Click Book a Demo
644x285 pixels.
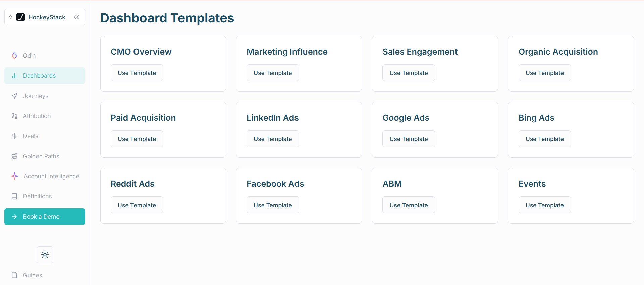(45, 217)
